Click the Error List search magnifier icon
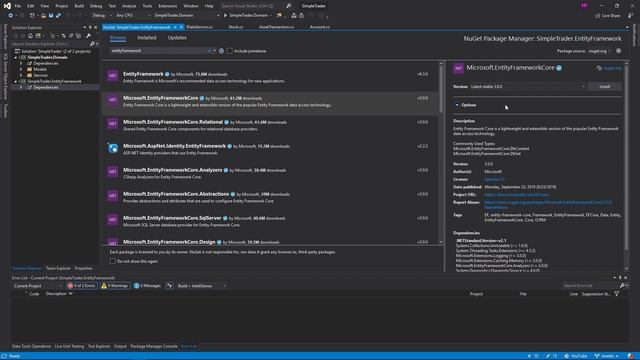 [x=622, y=286]
